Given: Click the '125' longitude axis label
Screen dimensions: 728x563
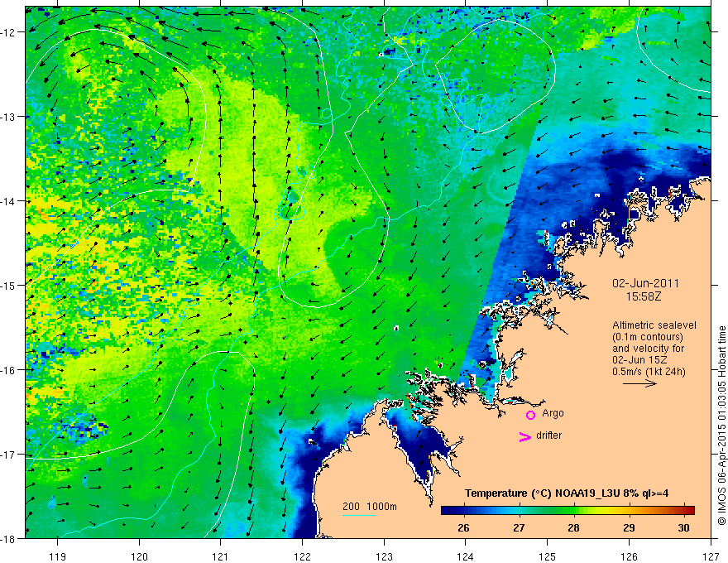Looking at the screenshot, I should [x=548, y=556].
